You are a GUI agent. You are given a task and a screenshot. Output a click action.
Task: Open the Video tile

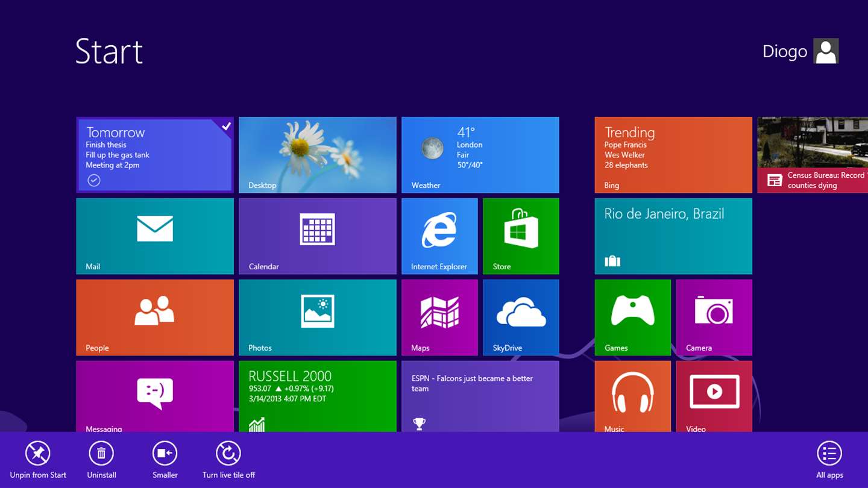(x=714, y=396)
